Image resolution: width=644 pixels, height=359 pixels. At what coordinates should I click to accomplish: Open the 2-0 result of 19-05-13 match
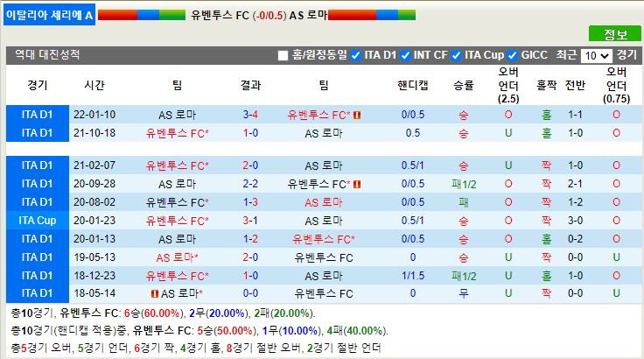pyautogui.click(x=250, y=257)
